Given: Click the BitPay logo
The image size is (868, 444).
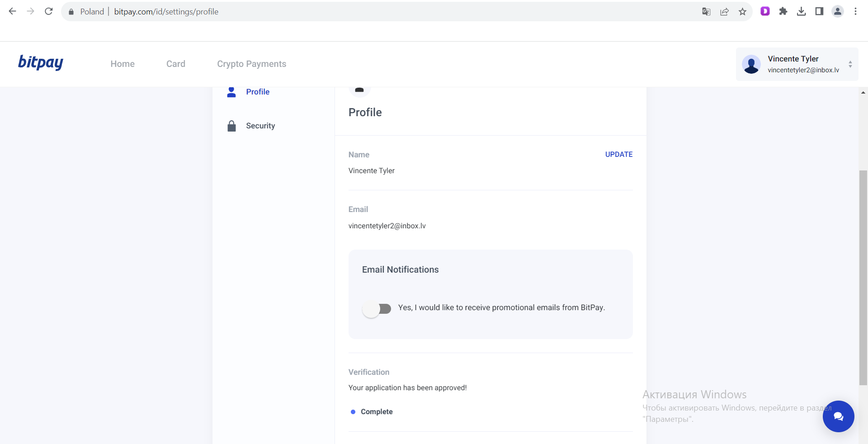Looking at the screenshot, I should pyautogui.click(x=41, y=62).
